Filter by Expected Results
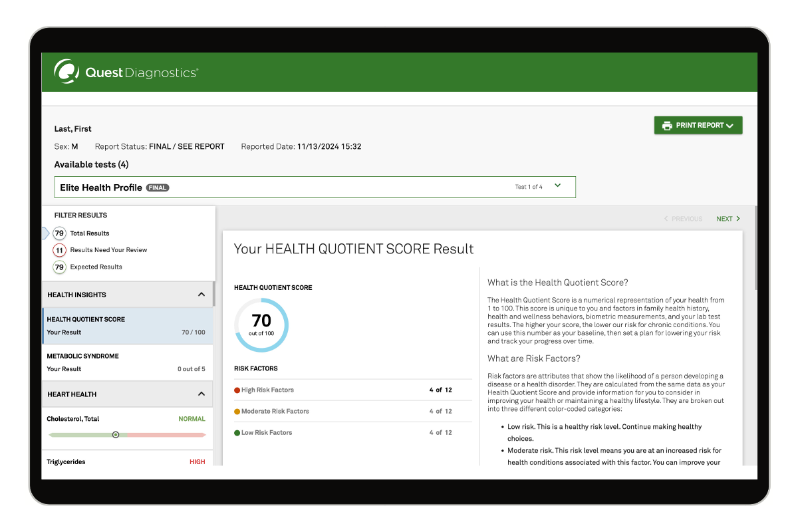The image size is (798, 532). point(59,267)
